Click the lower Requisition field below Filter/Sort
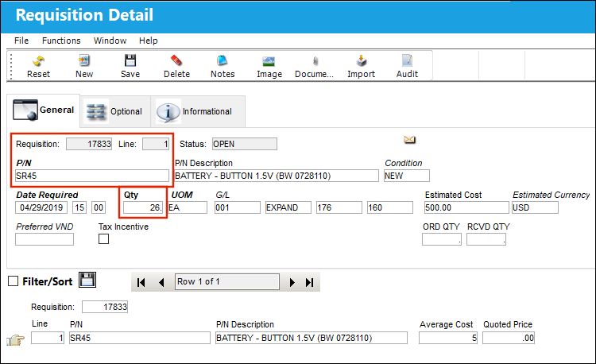 point(105,307)
